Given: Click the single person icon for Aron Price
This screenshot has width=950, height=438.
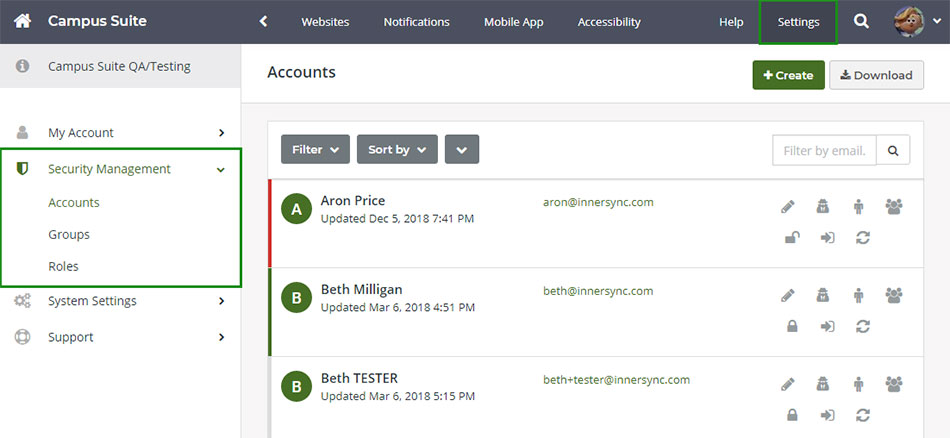Looking at the screenshot, I should coord(859,207).
